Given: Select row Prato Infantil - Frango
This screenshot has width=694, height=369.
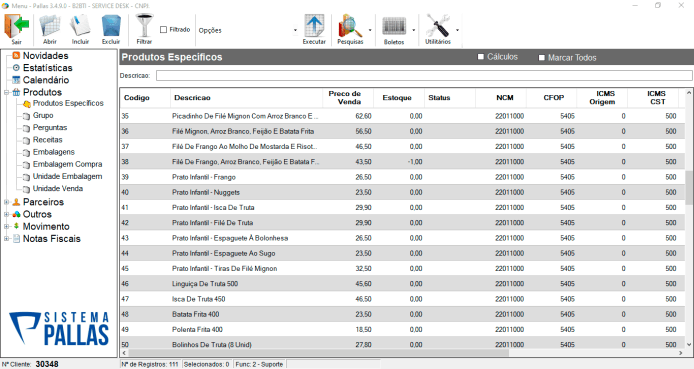Looking at the screenshot, I should (x=402, y=177).
